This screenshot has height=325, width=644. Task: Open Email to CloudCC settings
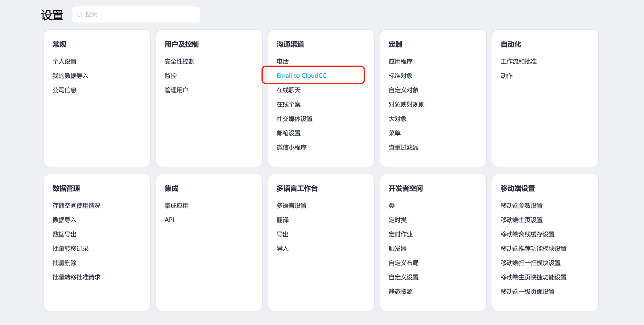click(x=301, y=76)
